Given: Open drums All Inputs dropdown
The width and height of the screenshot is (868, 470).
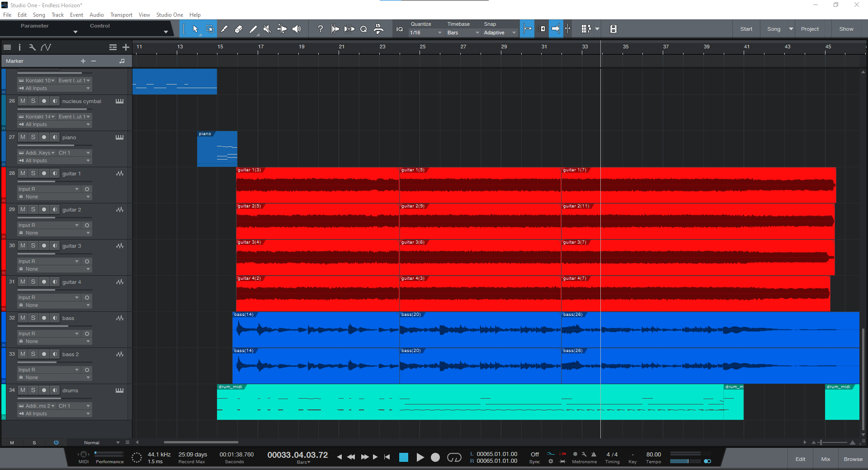Looking at the screenshot, I should [x=55, y=414].
